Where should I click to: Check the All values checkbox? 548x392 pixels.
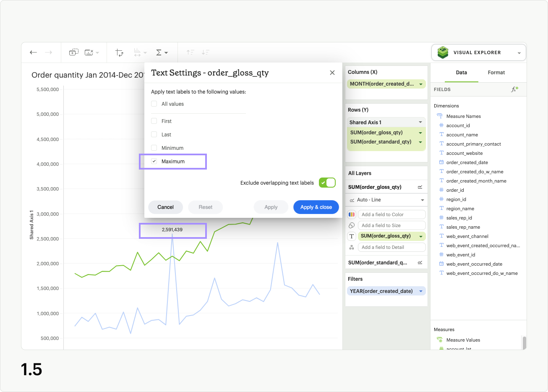154,104
